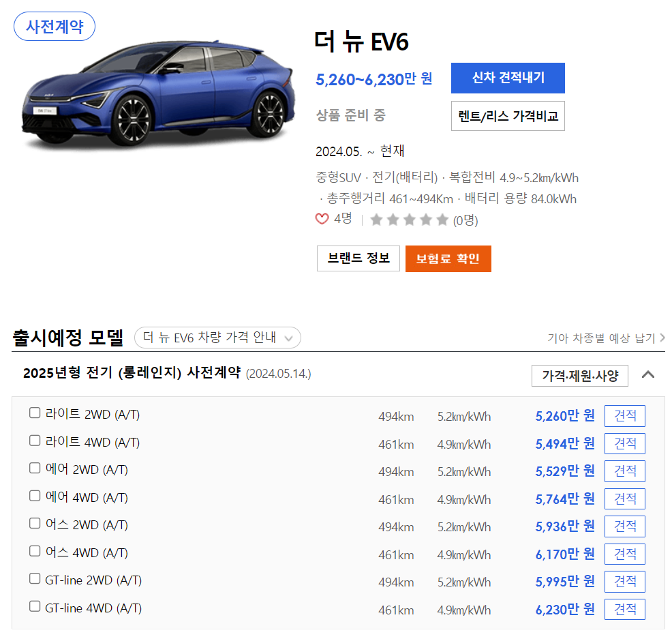The width and height of the screenshot is (672, 639).
Task: Click the 신차 견적내기 button
Action: tap(508, 78)
